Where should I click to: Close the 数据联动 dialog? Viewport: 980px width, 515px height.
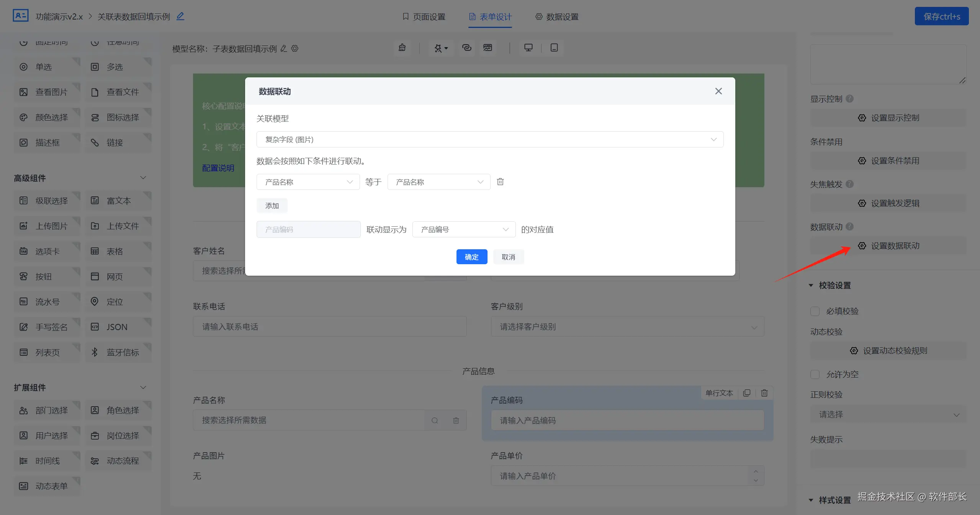coord(718,91)
